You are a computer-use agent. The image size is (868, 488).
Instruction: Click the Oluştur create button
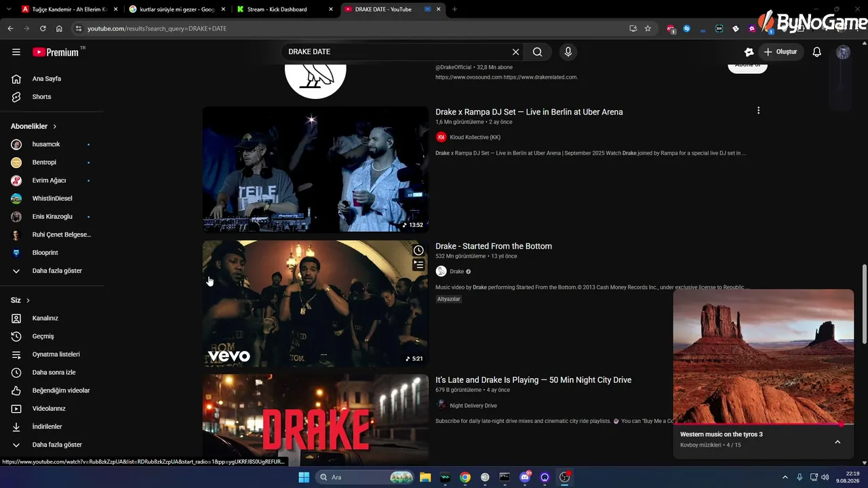pos(781,52)
